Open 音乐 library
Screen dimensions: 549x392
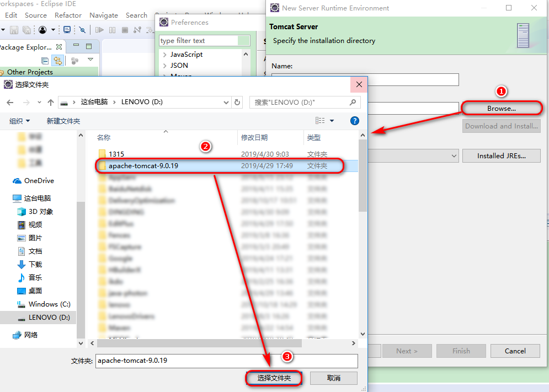30,277
